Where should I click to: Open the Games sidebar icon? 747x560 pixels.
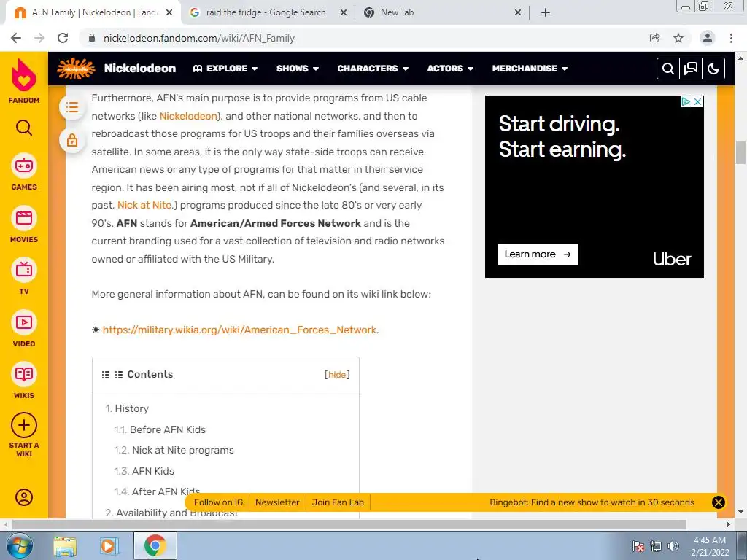(x=24, y=166)
